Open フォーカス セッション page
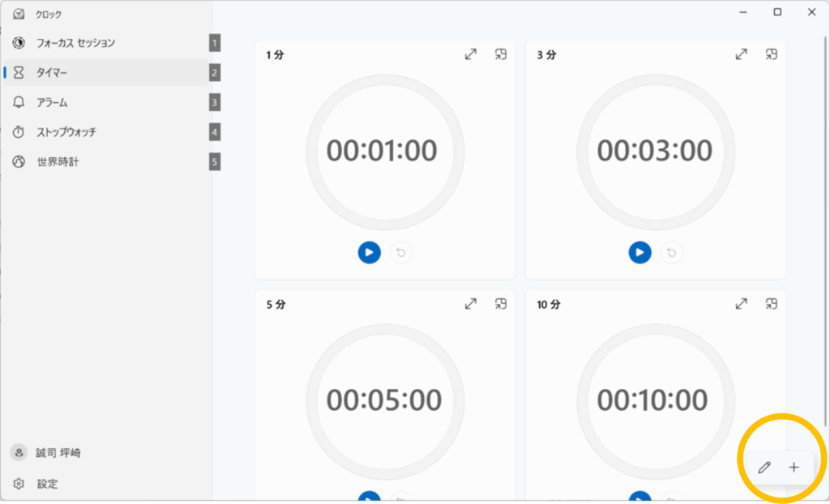830x504 pixels. [75, 43]
